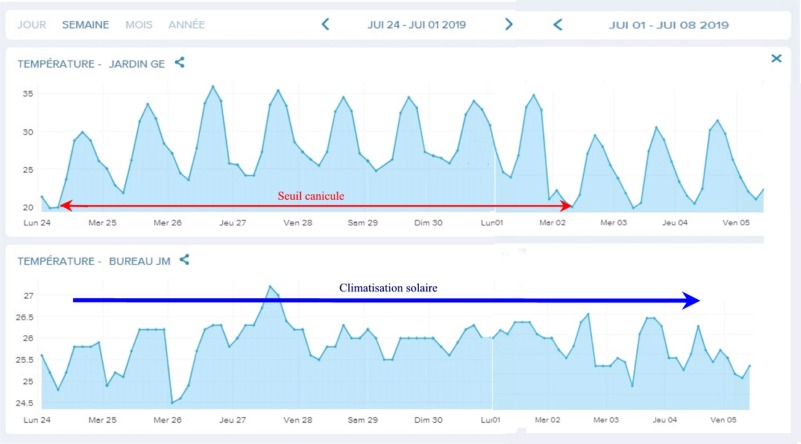Switch to the ANNÉE view
Viewport: 801px width, 444px height.
pyautogui.click(x=186, y=25)
